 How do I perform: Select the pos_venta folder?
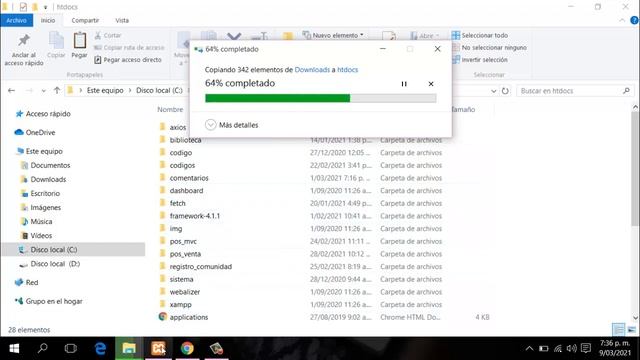(x=185, y=254)
